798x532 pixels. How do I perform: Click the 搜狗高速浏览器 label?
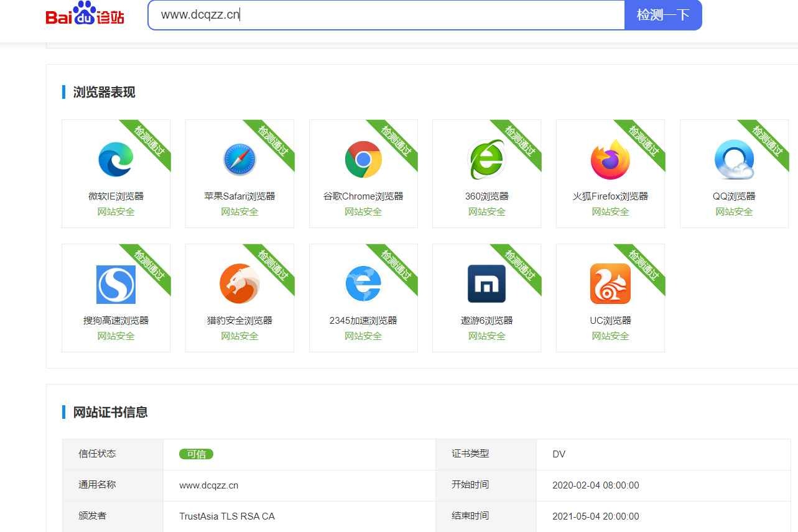pos(116,321)
